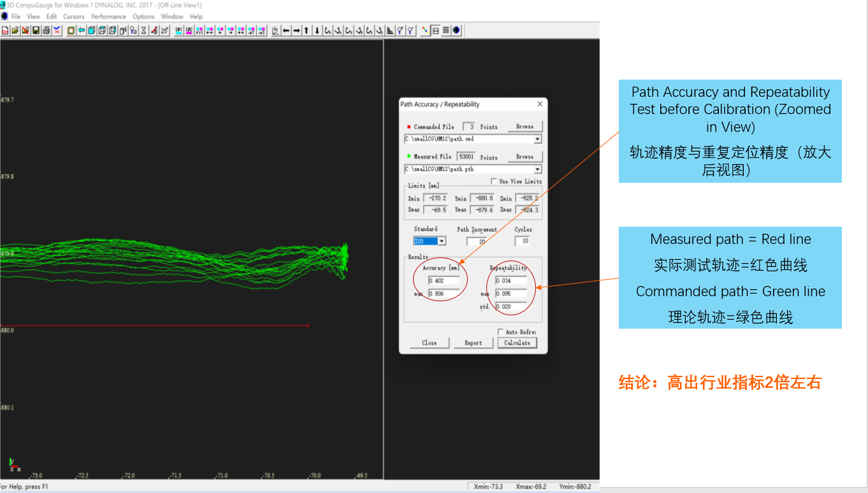The image size is (868, 493).
Task: Click the Ymin:-880.2 status bar entry
Action: (575, 487)
